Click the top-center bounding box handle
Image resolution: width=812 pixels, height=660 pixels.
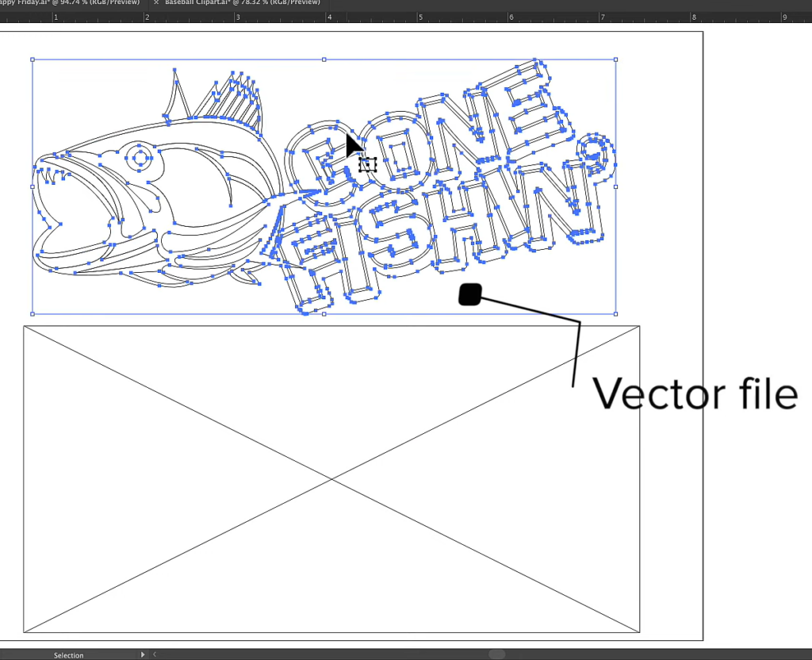(324, 59)
